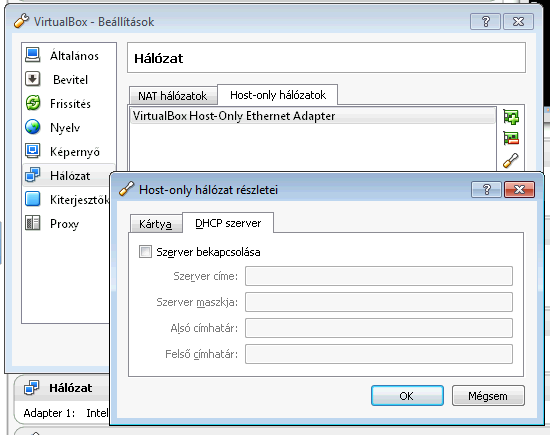Close the VirtualBox Beállítások window

click(518, 22)
